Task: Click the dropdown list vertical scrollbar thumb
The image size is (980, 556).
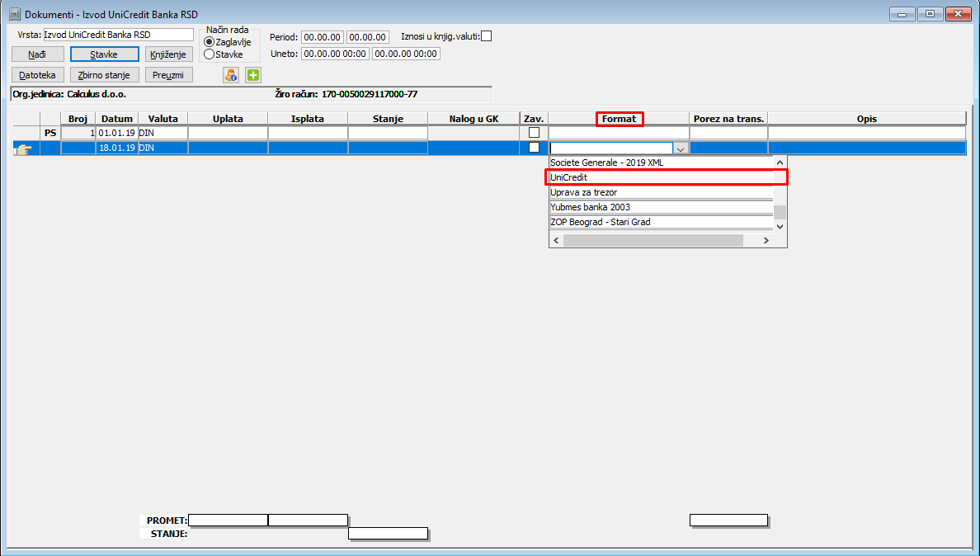Action: (x=780, y=212)
